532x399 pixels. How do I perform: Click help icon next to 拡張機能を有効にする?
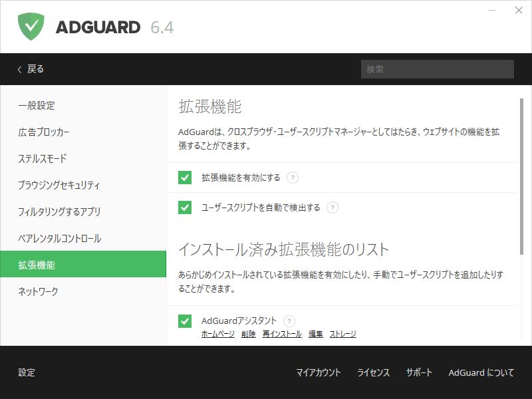click(293, 178)
